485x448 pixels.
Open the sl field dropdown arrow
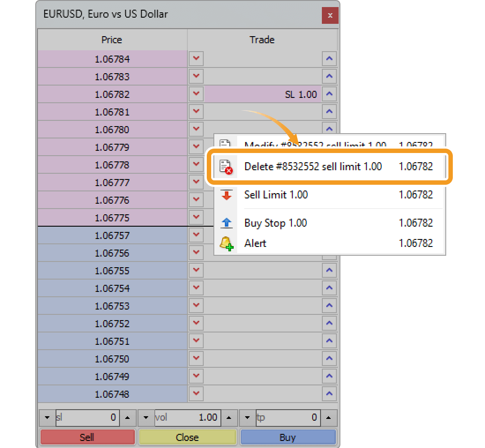coord(47,418)
